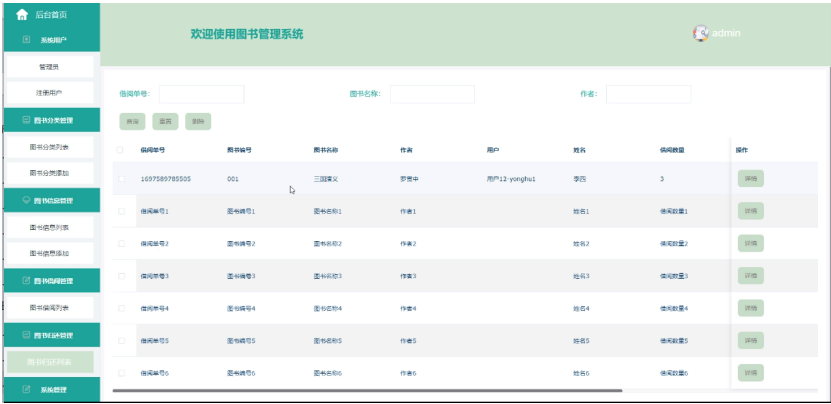Open 详情 for the 借阅单号4 row
The height and width of the screenshot is (404, 831).
point(750,308)
